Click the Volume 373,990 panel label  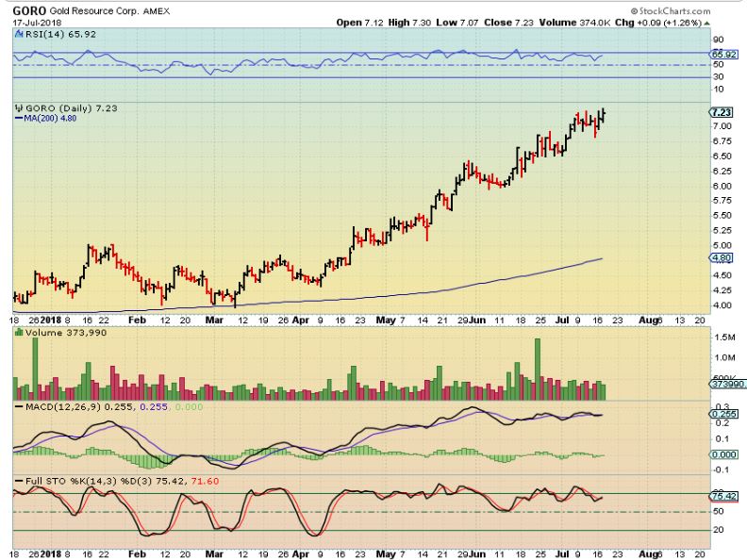coord(66,333)
